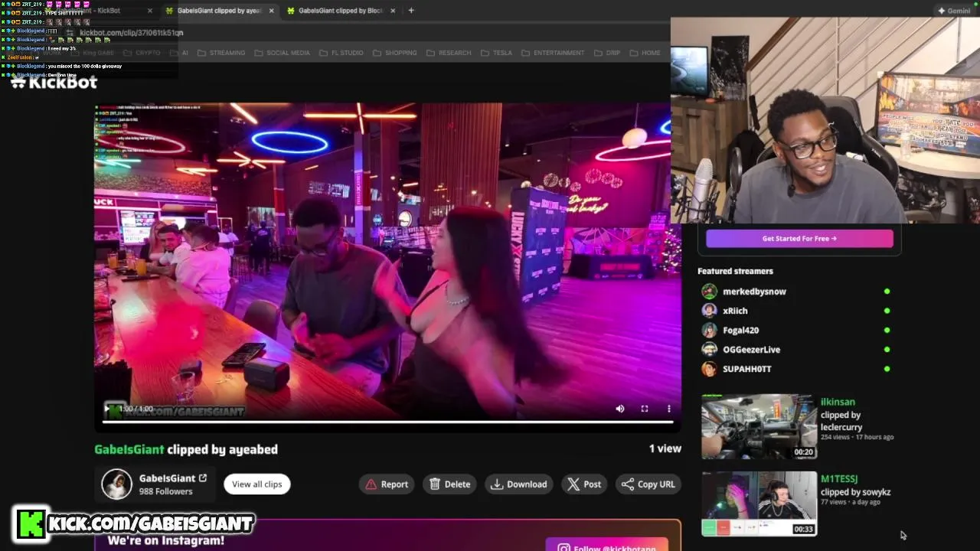Click the browser address bar URL

[131, 33]
